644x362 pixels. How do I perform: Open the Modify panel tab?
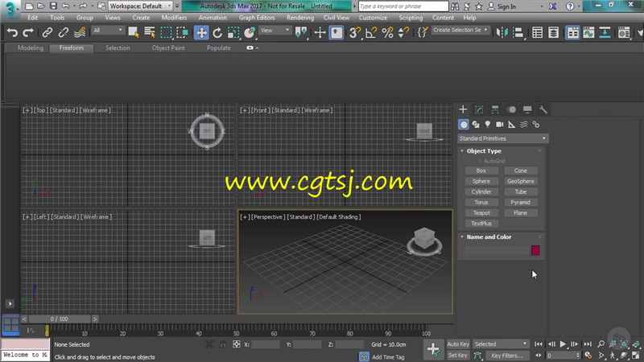[479, 109]
